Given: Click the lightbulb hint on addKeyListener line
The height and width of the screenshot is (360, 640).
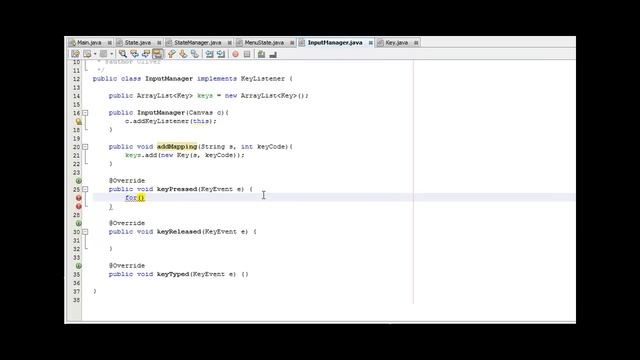Looking at the screenshot, I should click(78, 121).
